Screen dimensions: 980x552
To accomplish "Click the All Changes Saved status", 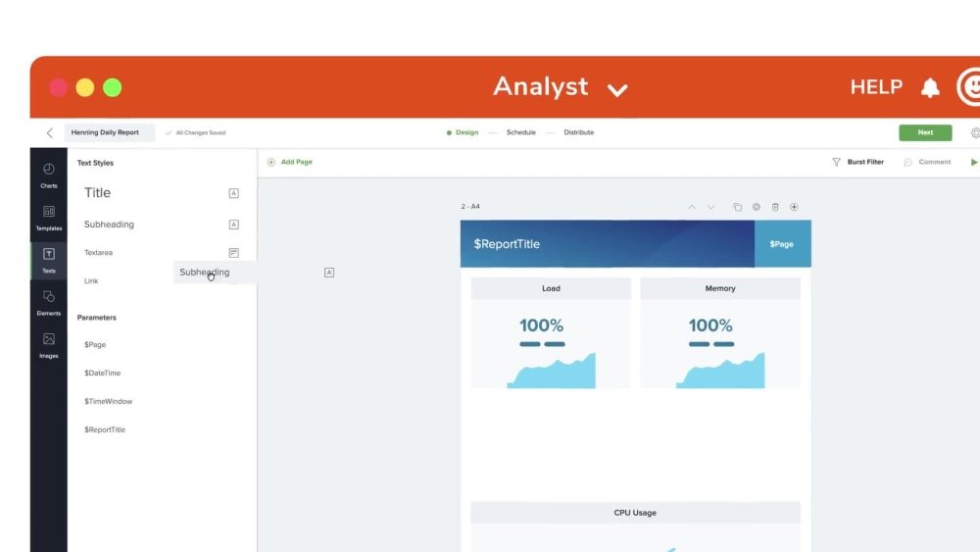I will (x=196, y=132).
